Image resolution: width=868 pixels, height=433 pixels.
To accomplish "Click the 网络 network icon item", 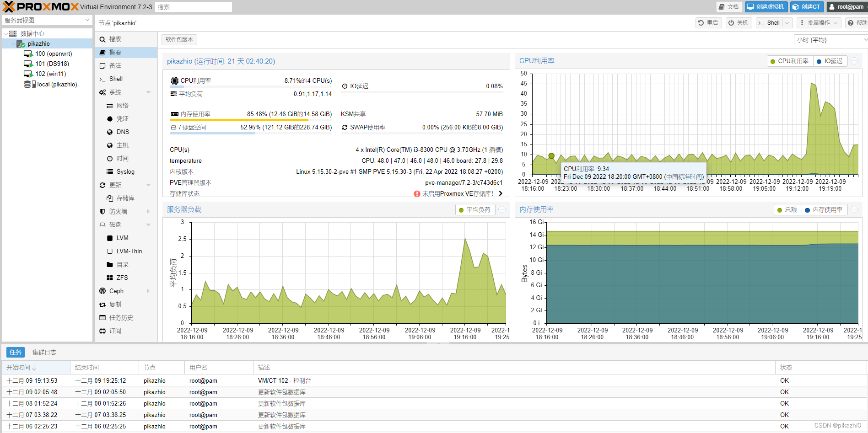I will (126, 106).
